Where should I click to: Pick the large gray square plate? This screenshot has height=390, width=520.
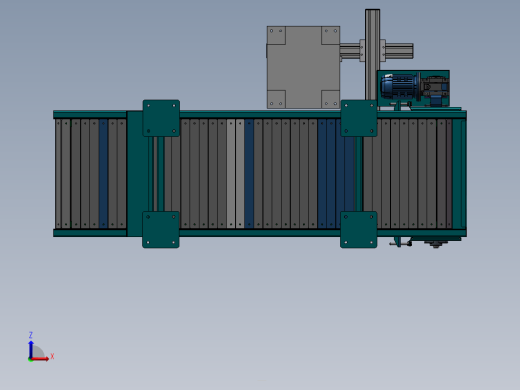pyautogui.click(x=303, y=67)
